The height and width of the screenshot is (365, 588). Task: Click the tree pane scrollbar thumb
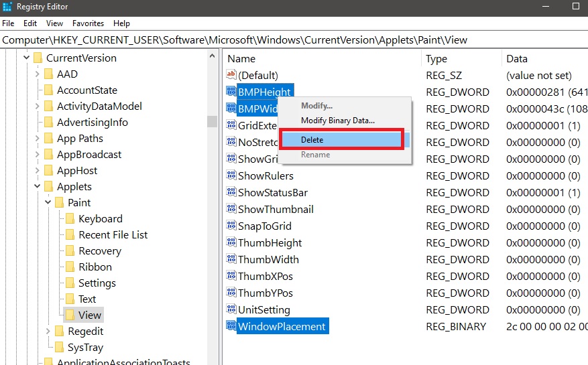213,121
